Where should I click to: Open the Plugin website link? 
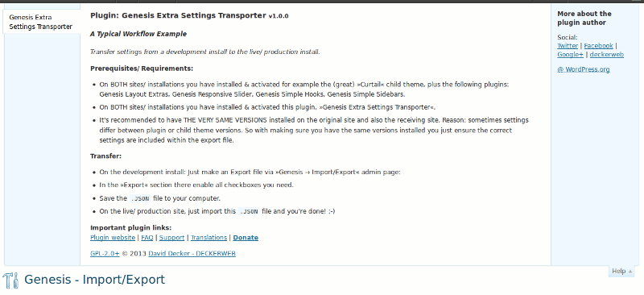click(113, 238)
